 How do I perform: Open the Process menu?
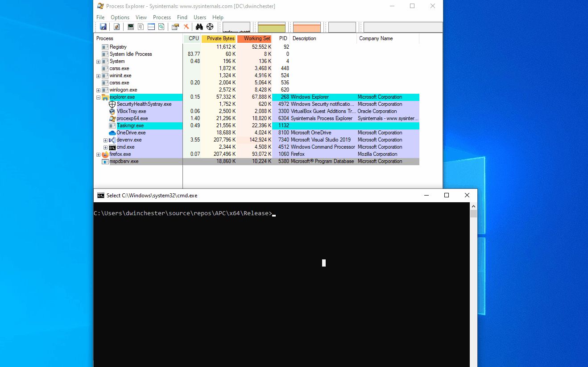(x=162, y=17)
